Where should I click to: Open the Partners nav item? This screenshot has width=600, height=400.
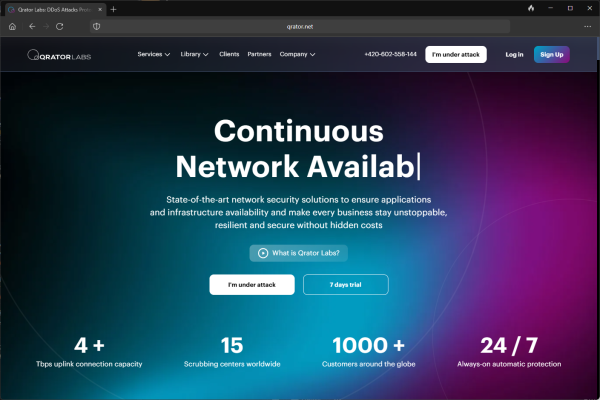click(x=259, y=54)
